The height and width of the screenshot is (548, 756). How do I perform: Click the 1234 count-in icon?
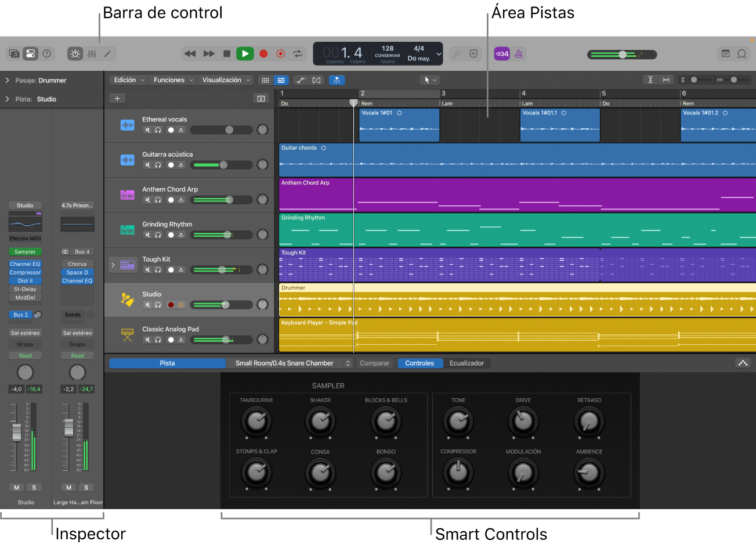[501, 53]
